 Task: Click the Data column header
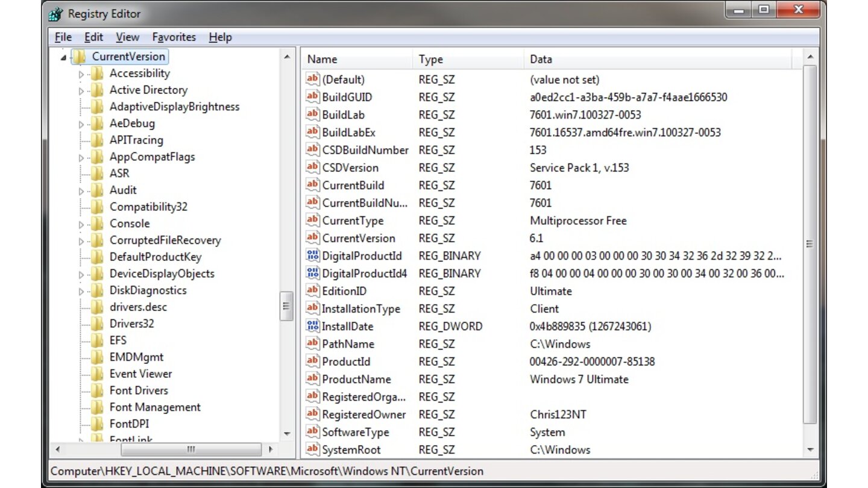tap(658, 59)
